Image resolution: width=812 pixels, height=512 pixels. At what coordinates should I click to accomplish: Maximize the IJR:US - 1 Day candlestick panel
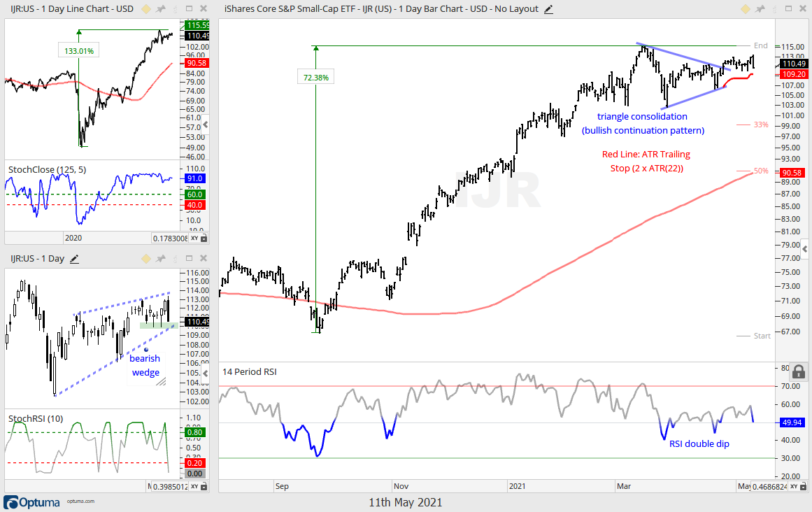point(189,258)
